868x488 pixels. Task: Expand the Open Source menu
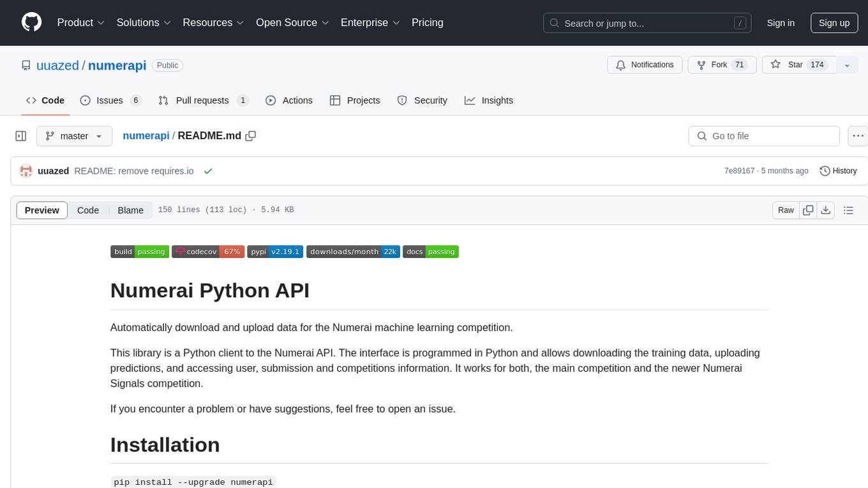[x=292, y=22]
